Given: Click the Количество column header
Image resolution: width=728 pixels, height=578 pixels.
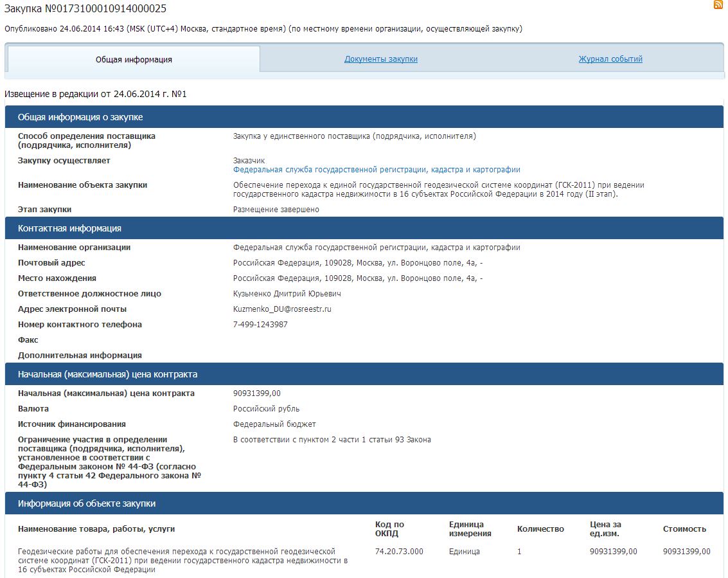Looking at the screenshot, I should coord(540,529).
